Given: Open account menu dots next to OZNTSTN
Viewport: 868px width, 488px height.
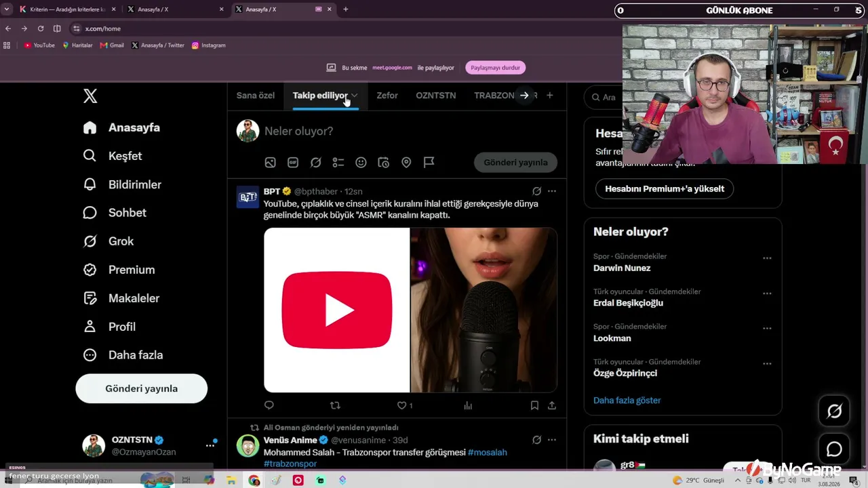Looking at the screenshot, I should [210, 445].
